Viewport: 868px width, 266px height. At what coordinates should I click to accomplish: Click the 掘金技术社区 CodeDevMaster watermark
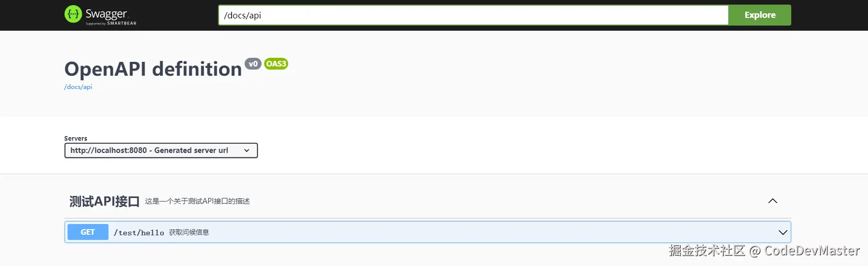pos(764,250)
